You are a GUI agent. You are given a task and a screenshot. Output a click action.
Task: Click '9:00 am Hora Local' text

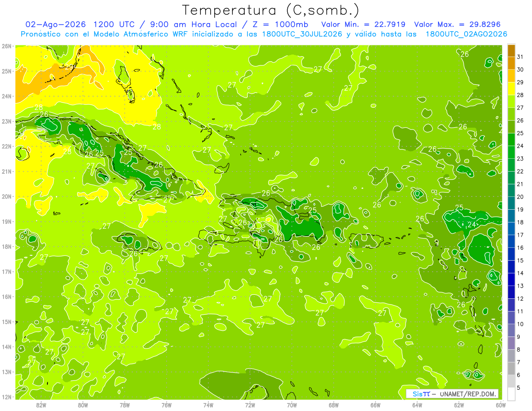pyautogui.click(x=193, y=24)
